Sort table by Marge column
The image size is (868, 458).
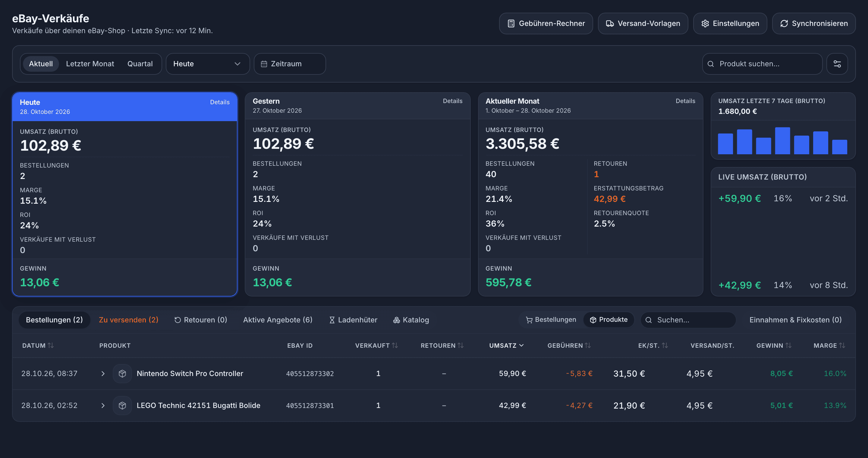tap(829, 345)
